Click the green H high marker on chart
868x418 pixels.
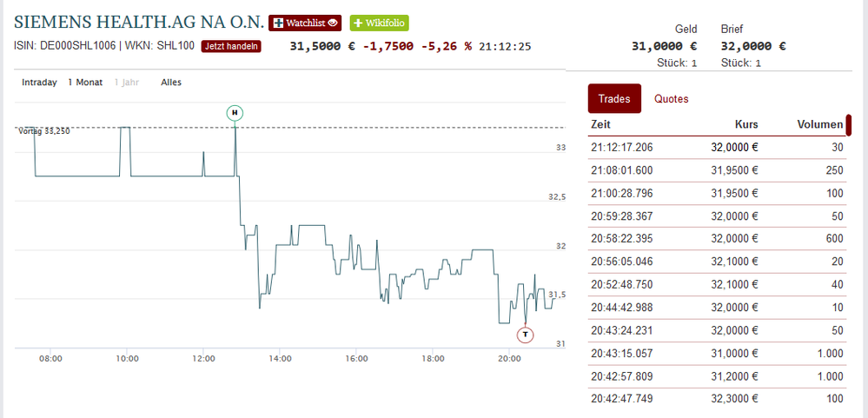(x=235, y=113)
